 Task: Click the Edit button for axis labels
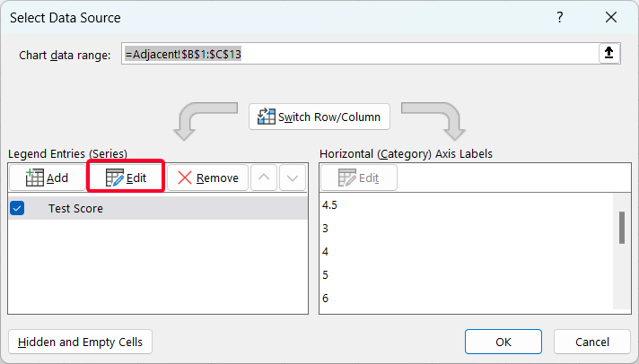coord(359,178)
